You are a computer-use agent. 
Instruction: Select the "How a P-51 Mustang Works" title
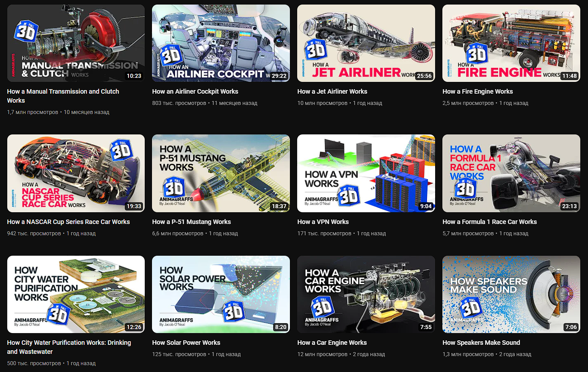pyautogui.click(x=192, y=222)
